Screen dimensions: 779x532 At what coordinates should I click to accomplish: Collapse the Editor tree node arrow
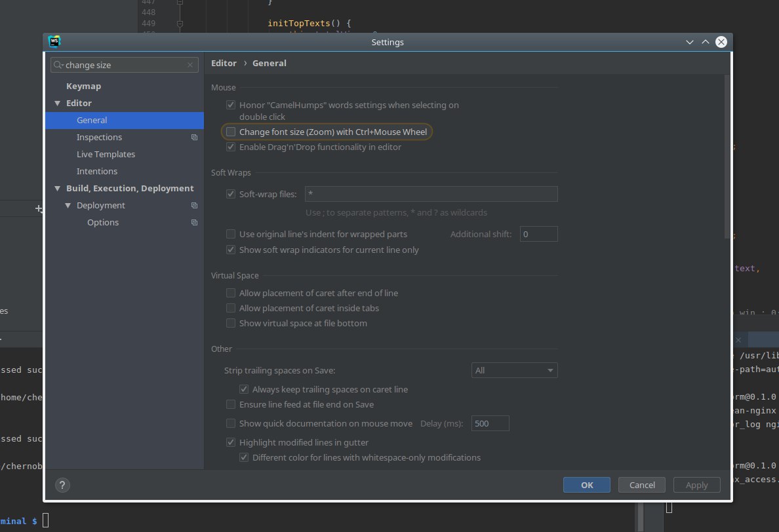point(57,104)
